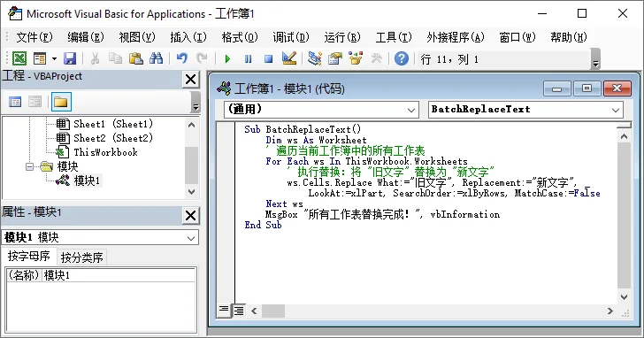
Task: Save the workbook with floppy disk icon
Action: [x=70, y=58]
